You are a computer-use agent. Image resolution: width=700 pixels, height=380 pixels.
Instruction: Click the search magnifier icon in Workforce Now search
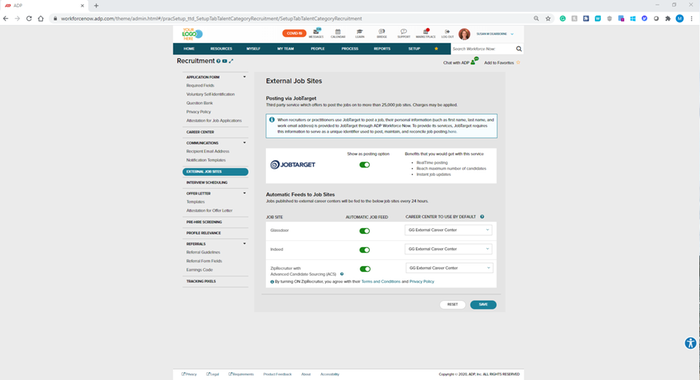(519, 49)
